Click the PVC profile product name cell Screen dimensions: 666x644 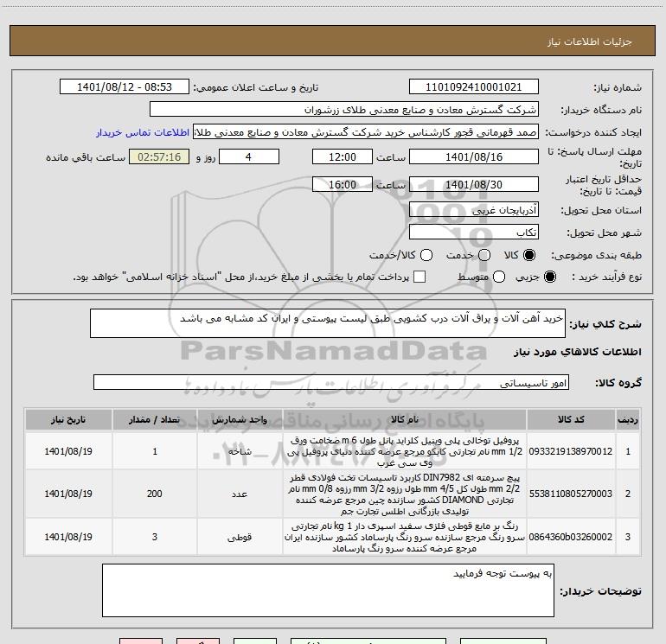[405, 451]
